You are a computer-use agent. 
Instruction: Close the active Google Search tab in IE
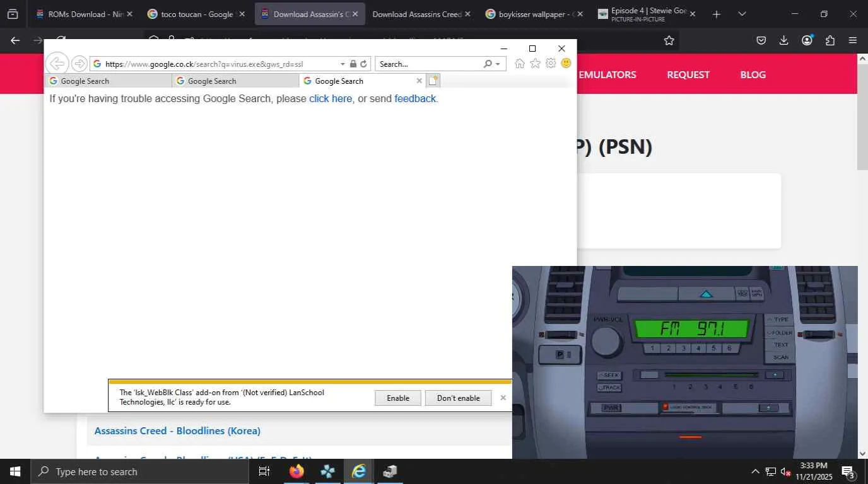419,81
